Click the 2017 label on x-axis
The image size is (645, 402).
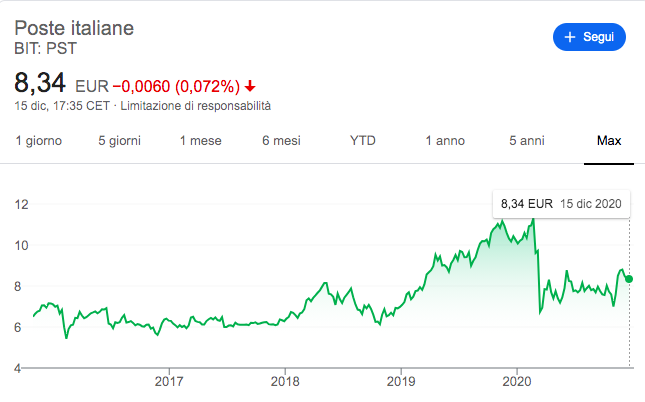[x=170, y=381]
